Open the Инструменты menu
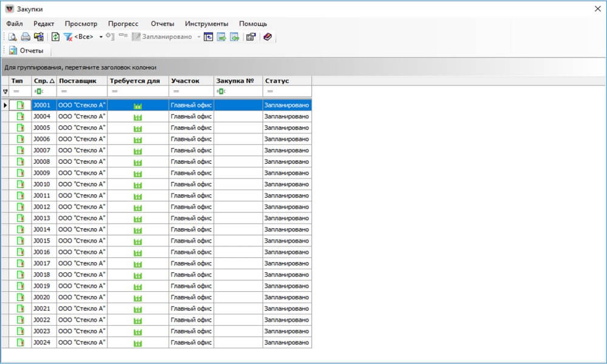Viewport: 607px width, 364px height. [x=206, y=24]
